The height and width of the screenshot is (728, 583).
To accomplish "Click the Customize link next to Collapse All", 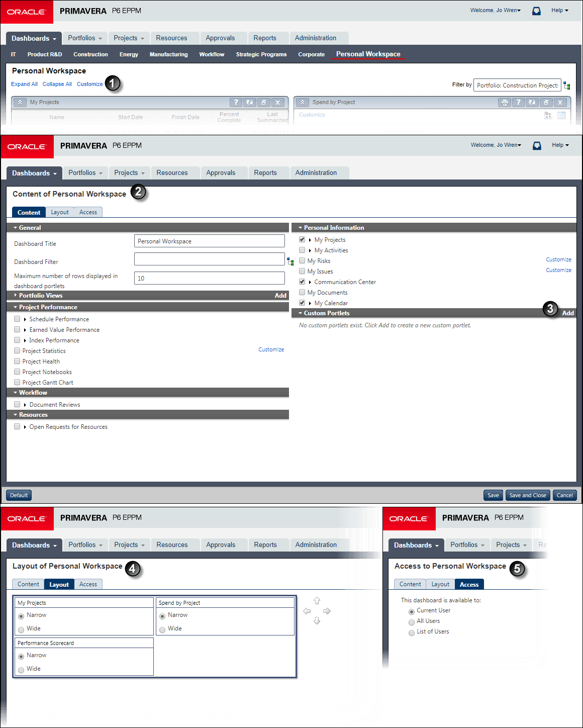I will pos(90,84).
